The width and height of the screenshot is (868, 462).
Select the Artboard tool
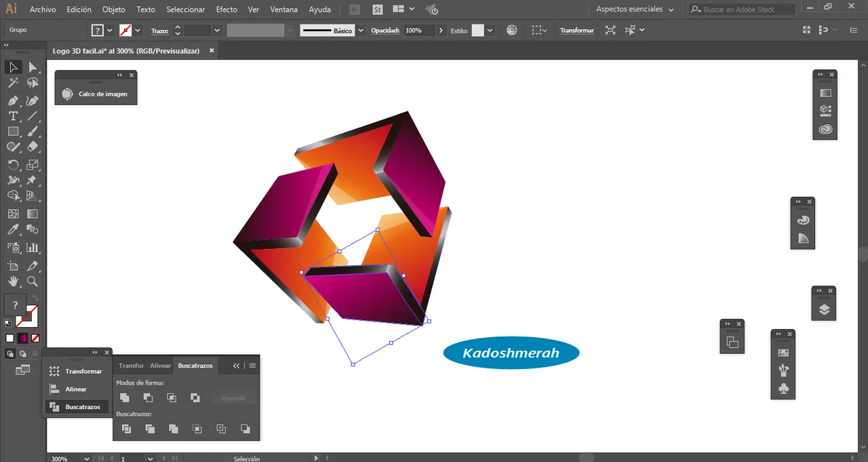tap(13, 265)
